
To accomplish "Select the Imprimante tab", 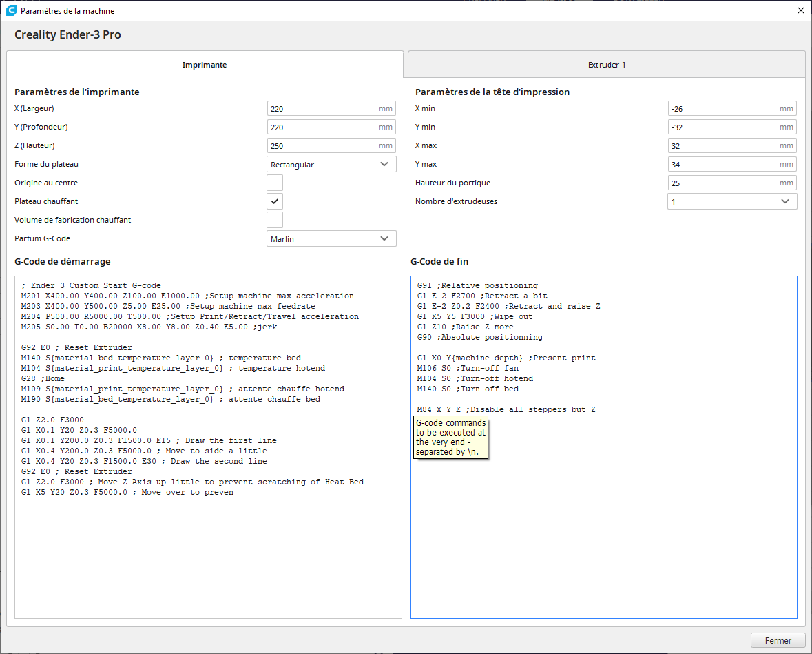I will click(205, 65).
